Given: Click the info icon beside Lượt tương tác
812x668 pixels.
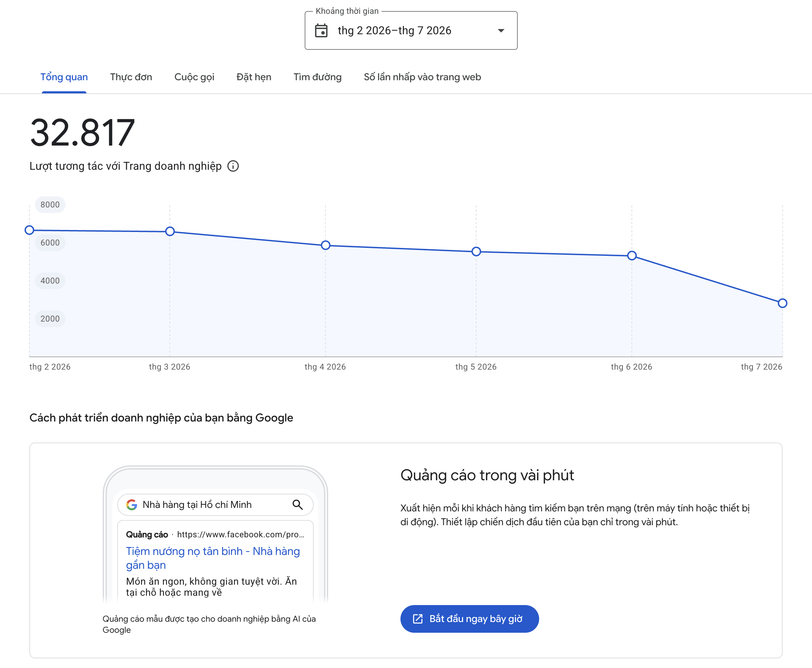Looking at the screenshot, I should [x=233, y=166].
